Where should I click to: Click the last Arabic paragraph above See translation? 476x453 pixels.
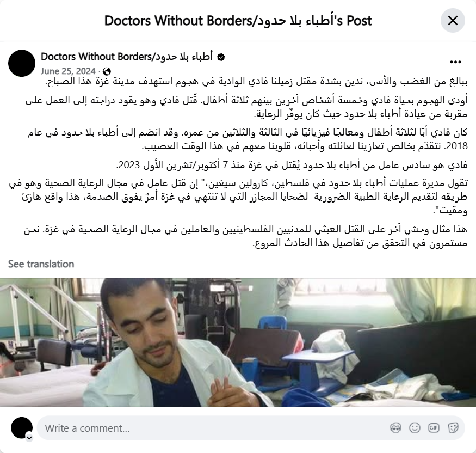click(245, 236)
